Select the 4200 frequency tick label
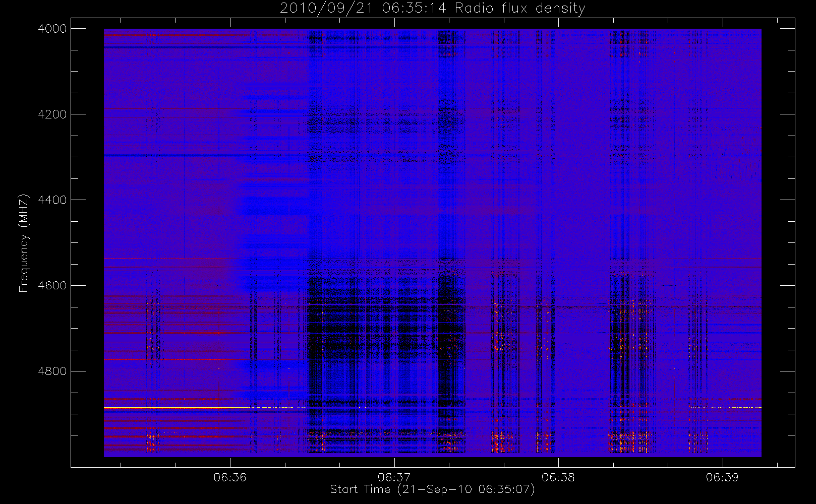Viewport: 816px width, 504px height. [x=52, y=114]
